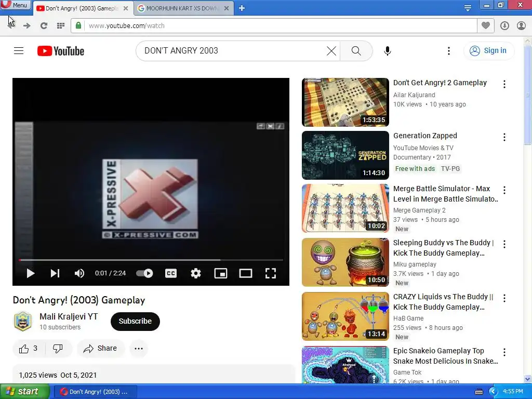The height and width of the screenshot is (399, 532).
Task: Open the browser account profile icon
Action: tap(521, 26)
